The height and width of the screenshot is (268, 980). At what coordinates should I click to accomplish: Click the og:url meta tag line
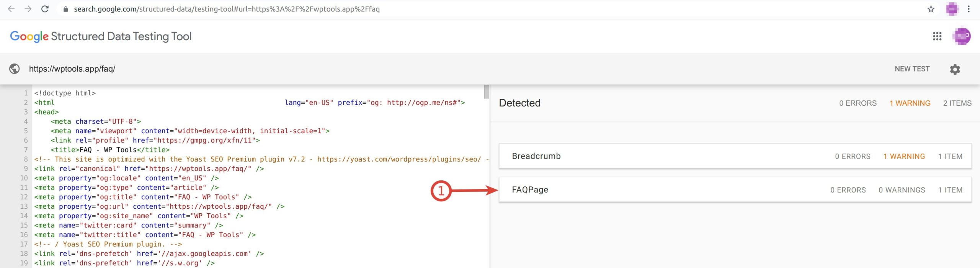pos(159,206)
